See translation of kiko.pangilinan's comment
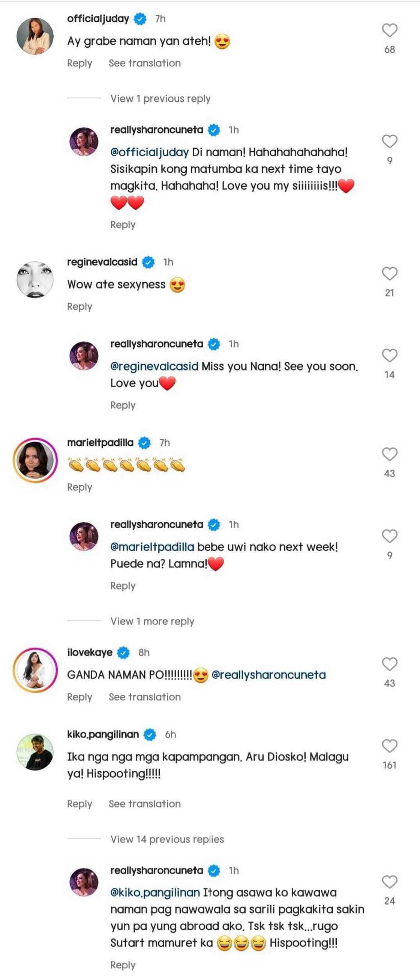The height and width of the screenshot is (980, 420). click(144, 804)
